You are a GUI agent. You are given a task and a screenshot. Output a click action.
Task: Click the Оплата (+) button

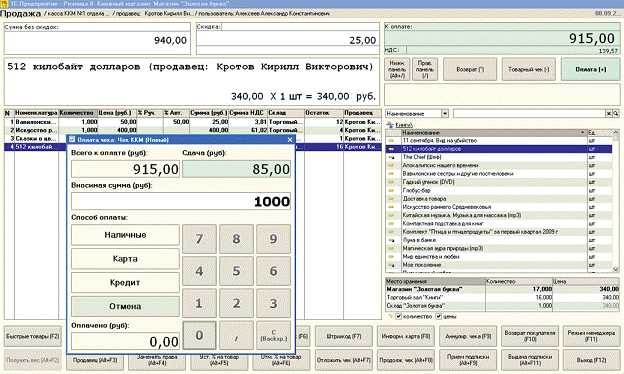coord(591,70)
